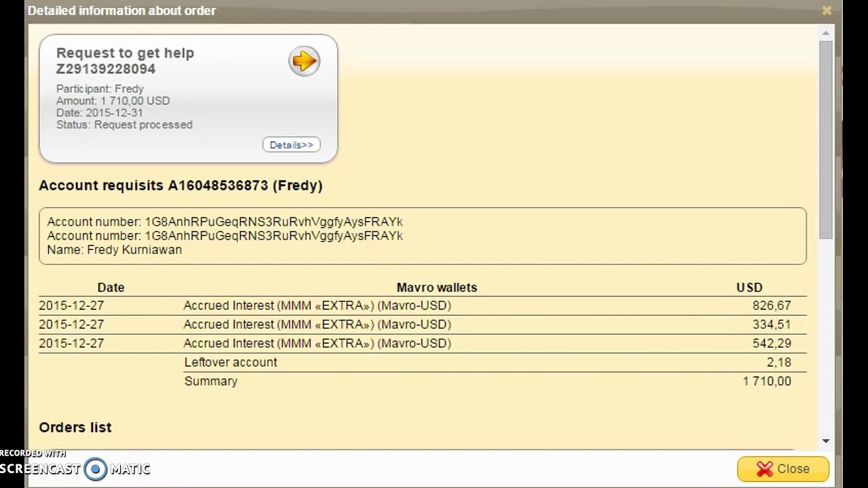Click the scrollbar down arrow
This screenshot has height=488, width=868.
(825, 441)
